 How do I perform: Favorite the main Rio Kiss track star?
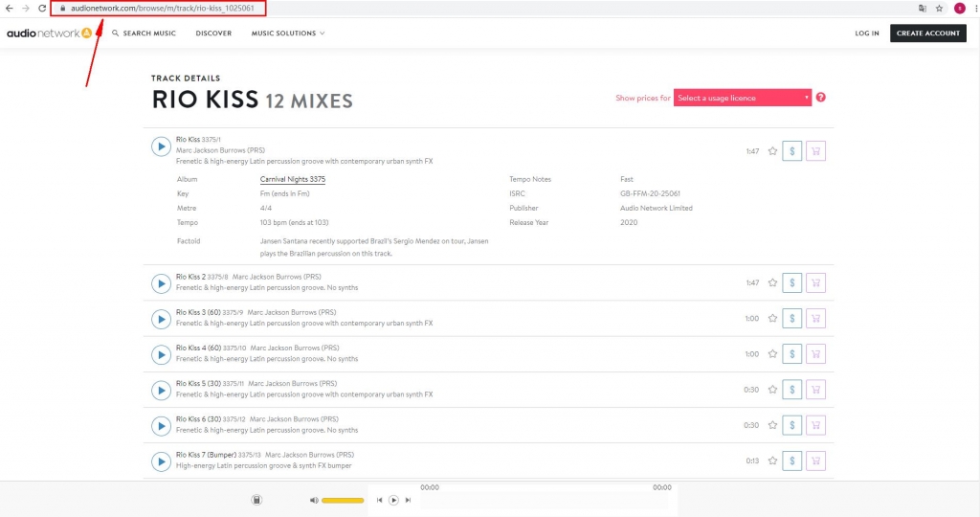pyautogui.click(x=772, y=151)
